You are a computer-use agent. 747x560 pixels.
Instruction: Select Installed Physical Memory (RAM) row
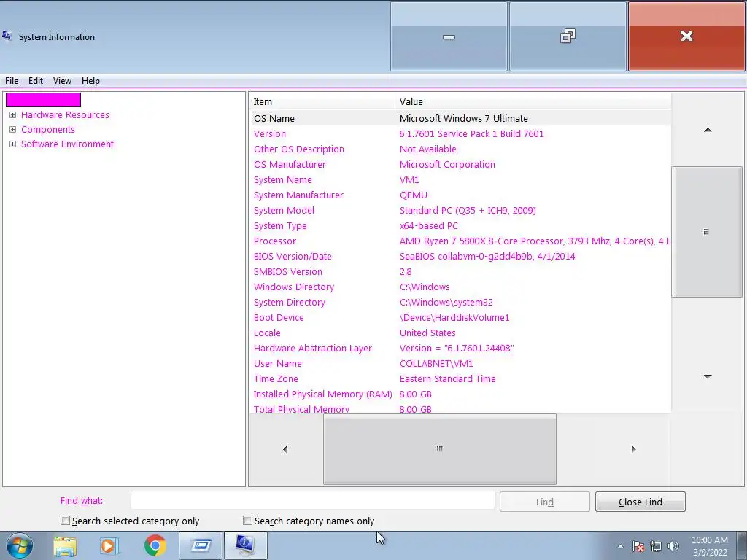(460, 394)
